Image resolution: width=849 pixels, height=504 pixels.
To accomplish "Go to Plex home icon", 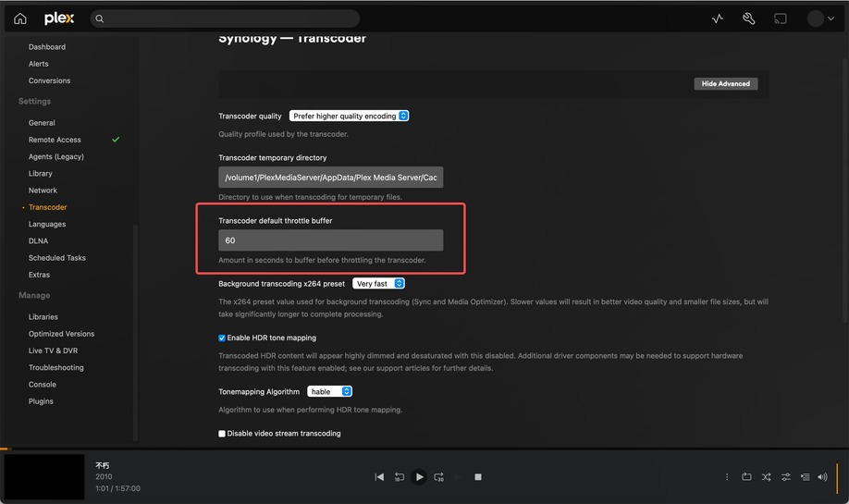I will coord(20,18).
